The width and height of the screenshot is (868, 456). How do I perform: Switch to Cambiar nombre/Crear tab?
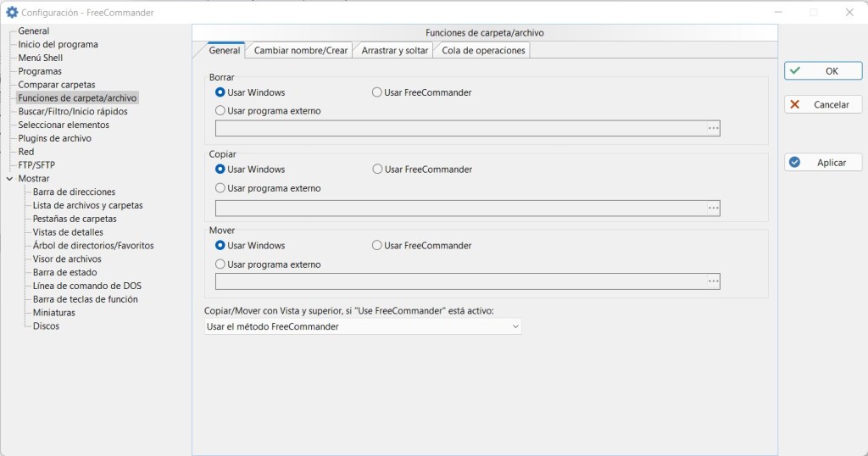click(x=301, y=51)
